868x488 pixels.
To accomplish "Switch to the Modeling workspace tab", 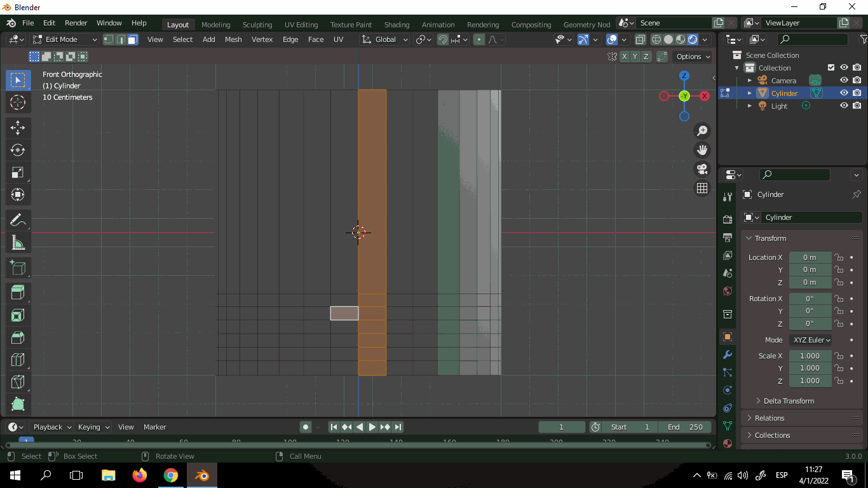I will [x=215, y=25].
